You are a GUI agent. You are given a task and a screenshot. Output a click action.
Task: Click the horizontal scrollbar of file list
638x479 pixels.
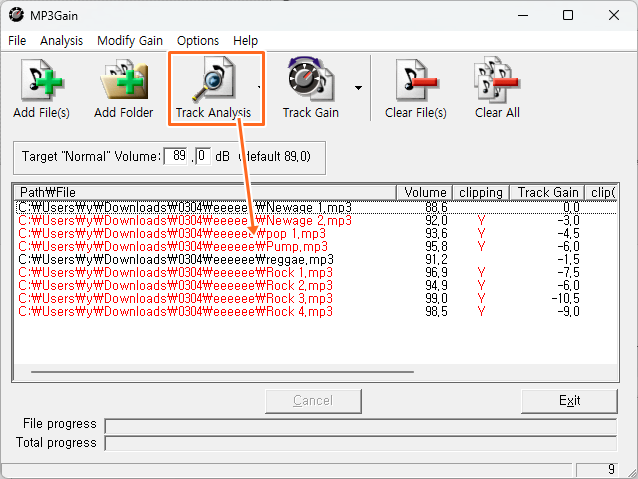222,372
